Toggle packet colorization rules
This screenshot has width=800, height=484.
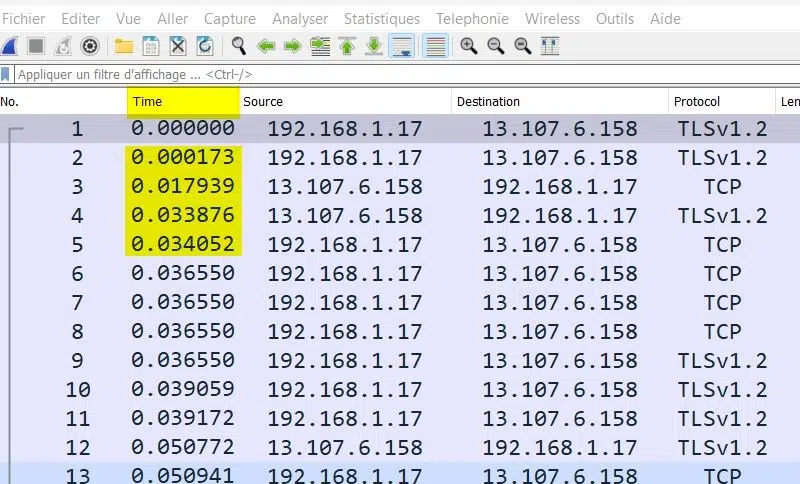[435, 46]
